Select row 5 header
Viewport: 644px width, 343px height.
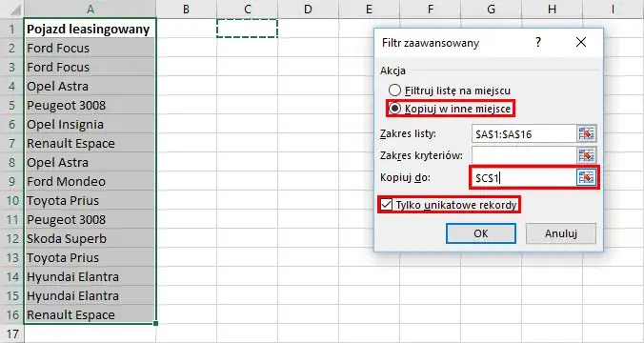click(12, 105)
